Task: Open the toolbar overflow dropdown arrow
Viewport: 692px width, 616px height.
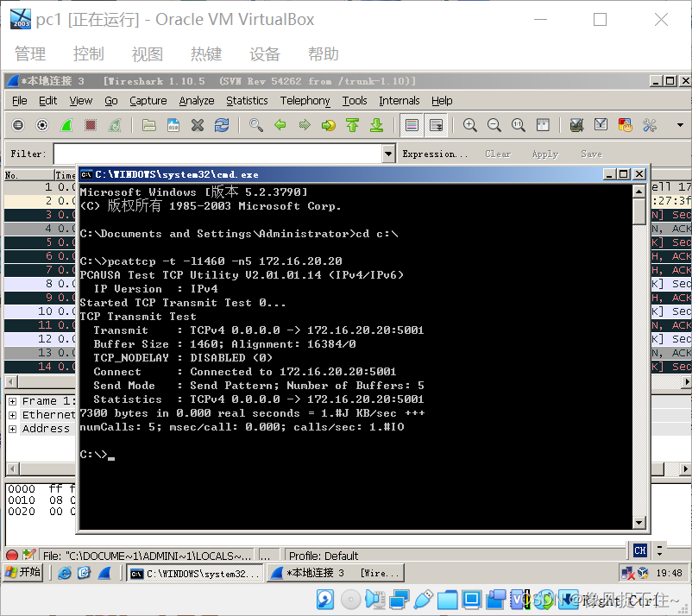Action: click(x=680, y=125)
